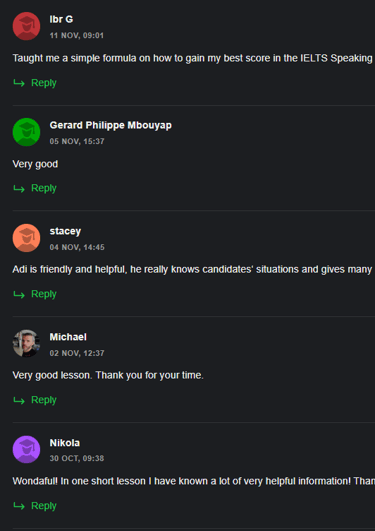Reply to Michael's Very good lesson comment
The height and width of the screenshot is (531, 375).
[x=44, y=400]
